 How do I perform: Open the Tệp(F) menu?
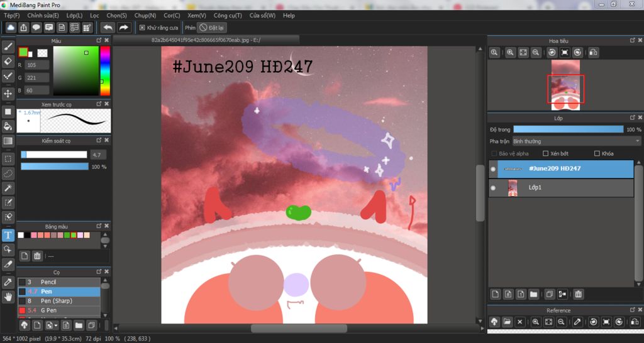tap(11, 16)
